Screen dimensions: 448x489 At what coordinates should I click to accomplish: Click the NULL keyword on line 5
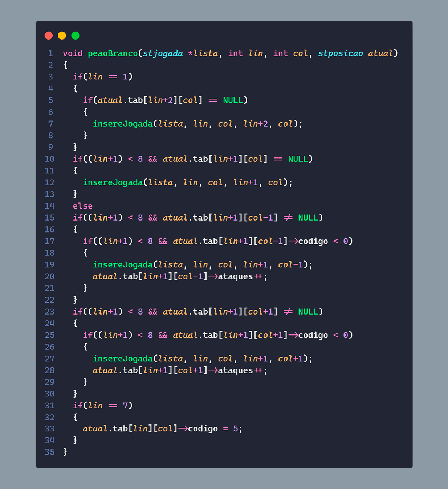tap(233, 100)
